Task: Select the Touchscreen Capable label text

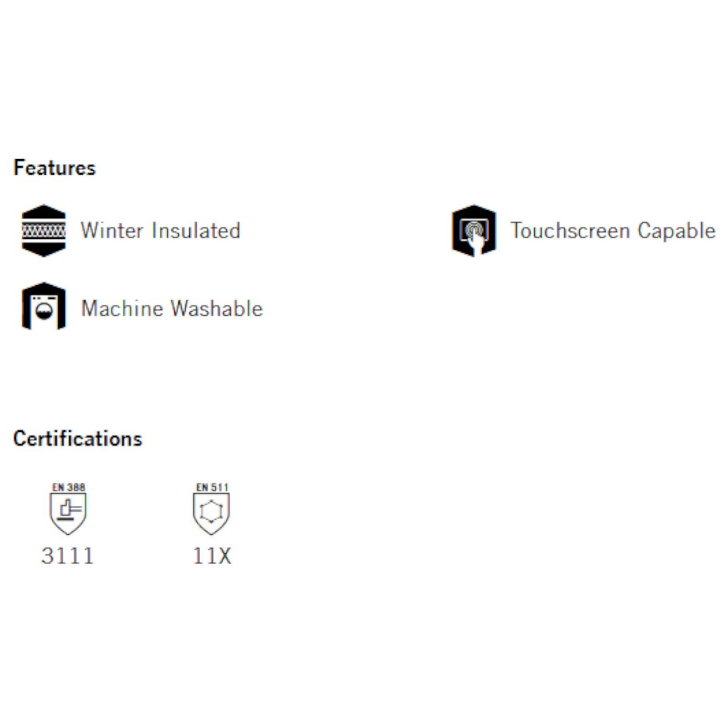Action: click(613, 230)
